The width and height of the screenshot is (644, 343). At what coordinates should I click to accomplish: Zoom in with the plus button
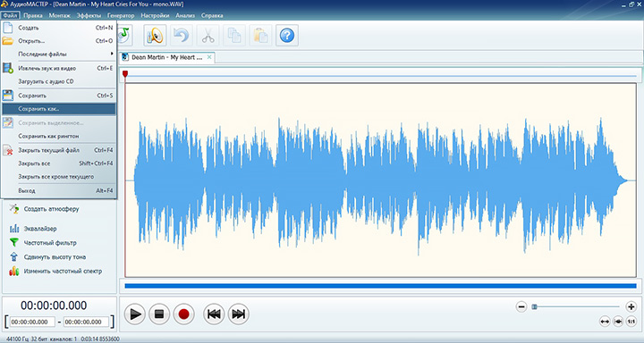point(631,307)
